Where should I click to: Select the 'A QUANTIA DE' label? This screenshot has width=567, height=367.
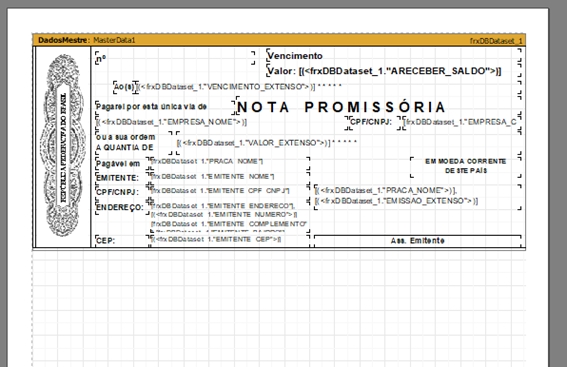pos(125,148)
